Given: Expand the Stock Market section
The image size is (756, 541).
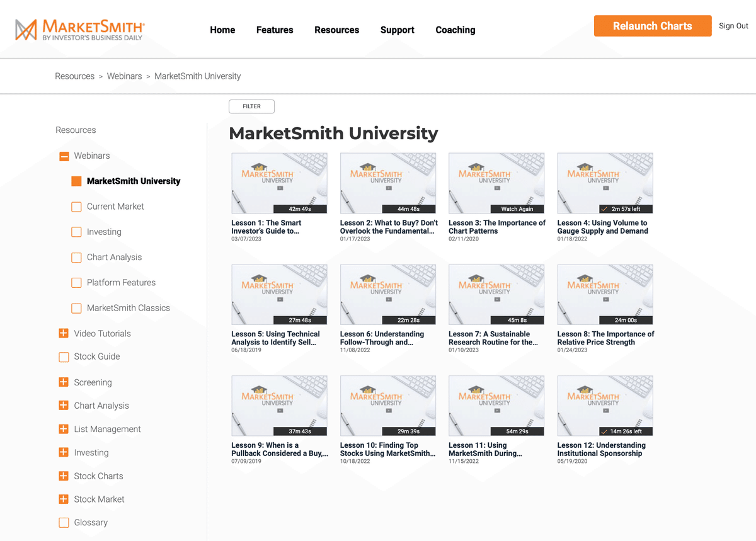Looking at the screenshot, I should (64, 499).
